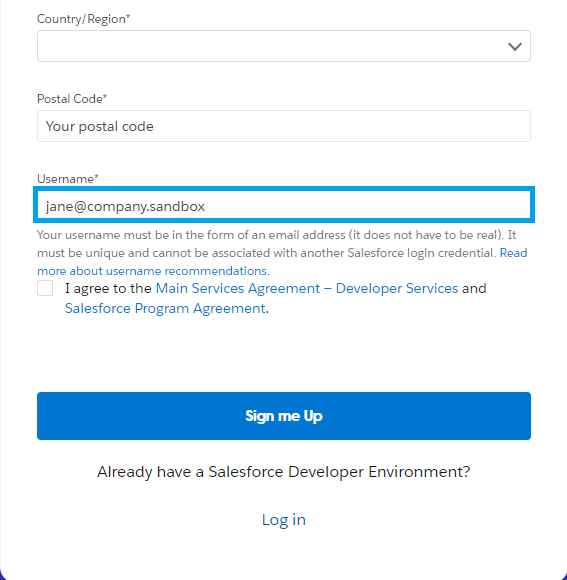Focus the Postal Code input field
Viewport: 567px width, 580px height.
point(284,126)
